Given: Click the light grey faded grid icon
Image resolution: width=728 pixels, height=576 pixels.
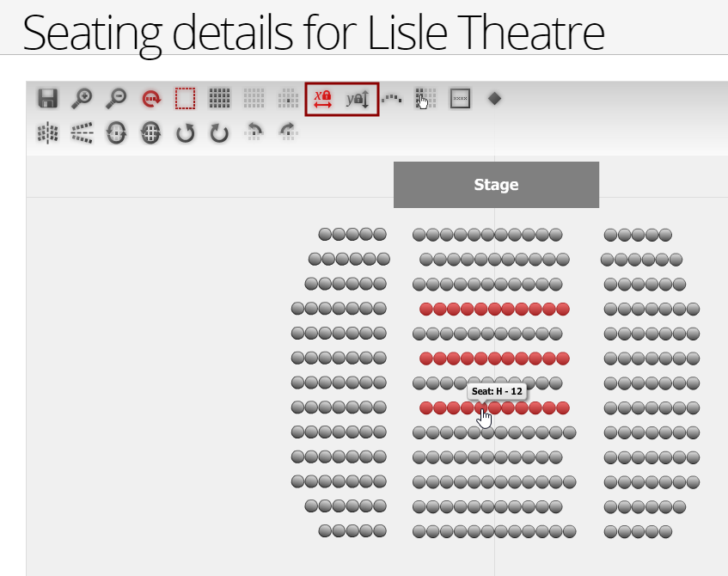Looking at the screenshot, I should point(254,99).
